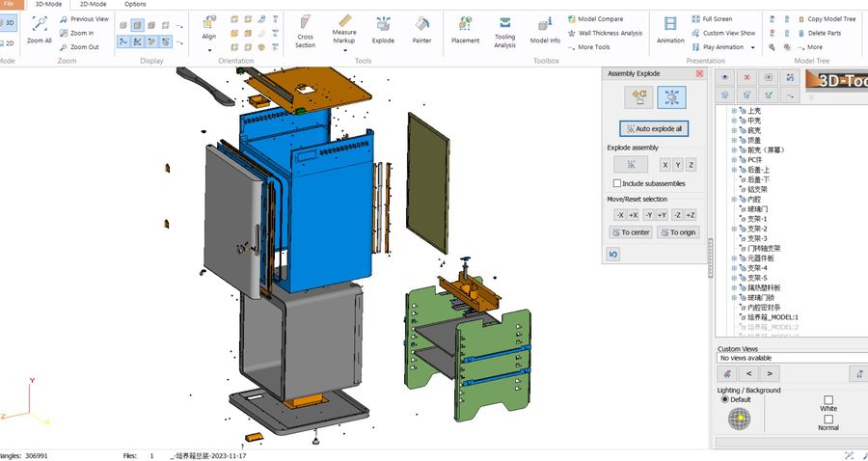868x461 pixels.
Task: Enable Normal background checkbox
Action: click(x=828, y=419)
